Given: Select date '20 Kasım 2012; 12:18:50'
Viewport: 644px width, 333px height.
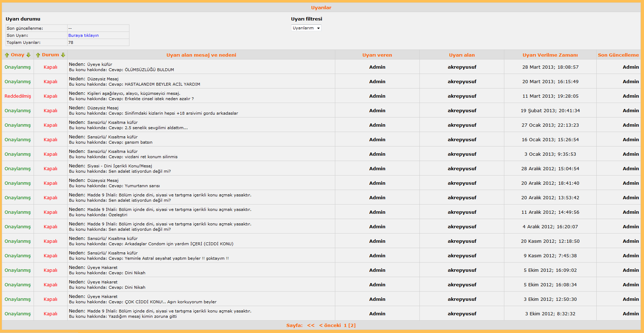Looking at the screenshot, I should 550,241.
